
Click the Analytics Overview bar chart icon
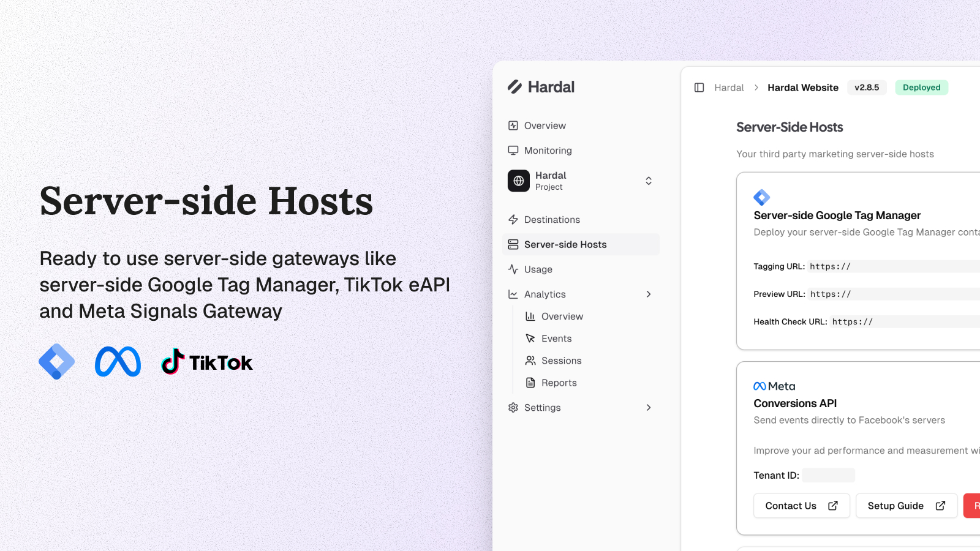(530, 317)
